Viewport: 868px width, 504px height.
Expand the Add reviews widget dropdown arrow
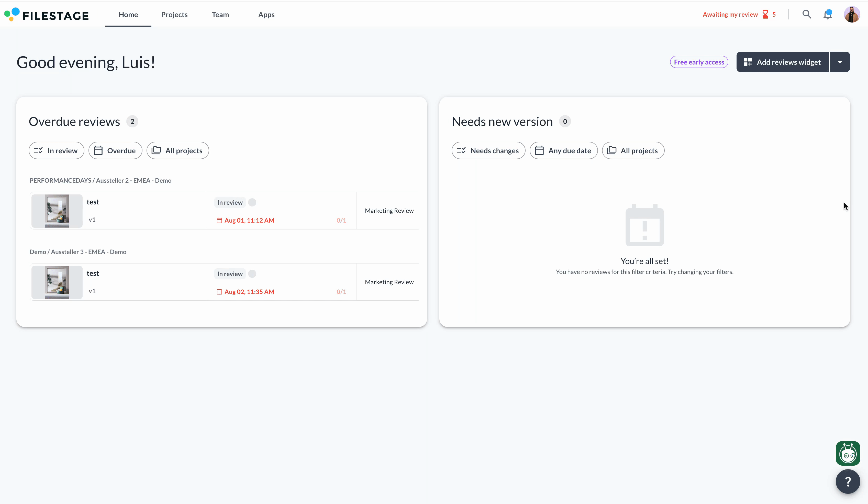coord(840,62)
